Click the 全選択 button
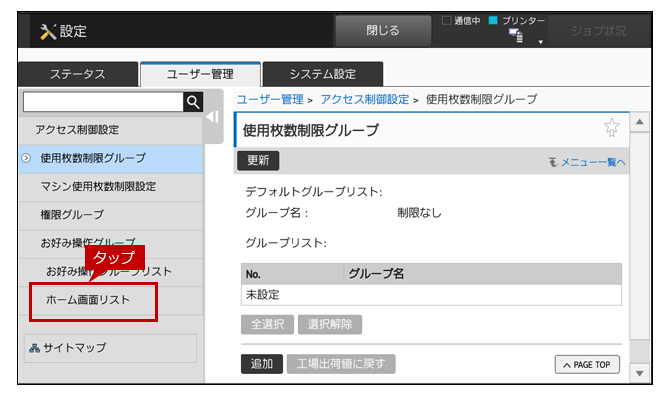Image resolution: width=670 pixels, height=396 pixels. 267,325
